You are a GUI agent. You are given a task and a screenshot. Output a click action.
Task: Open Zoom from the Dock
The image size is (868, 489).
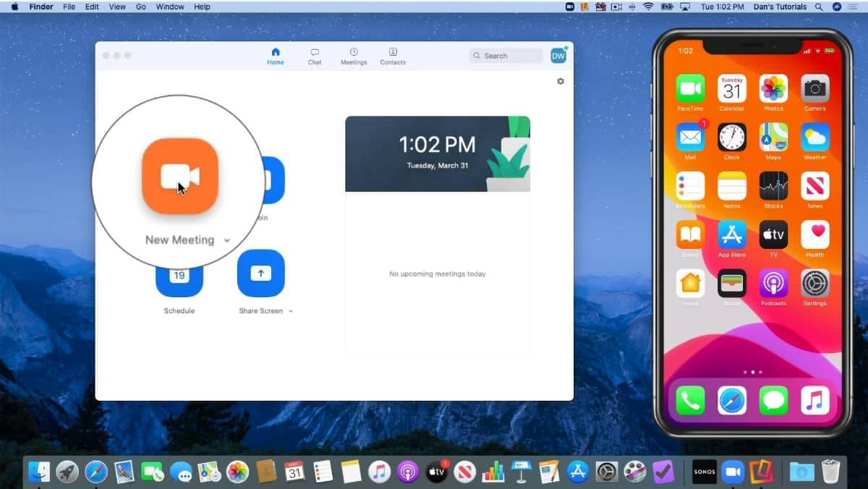point(733,472)
